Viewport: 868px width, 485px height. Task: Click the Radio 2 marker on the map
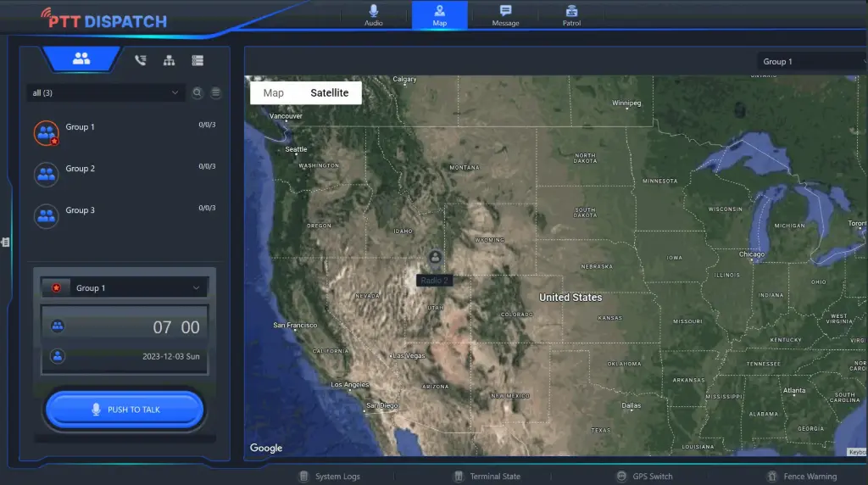(x=435, y=257)
